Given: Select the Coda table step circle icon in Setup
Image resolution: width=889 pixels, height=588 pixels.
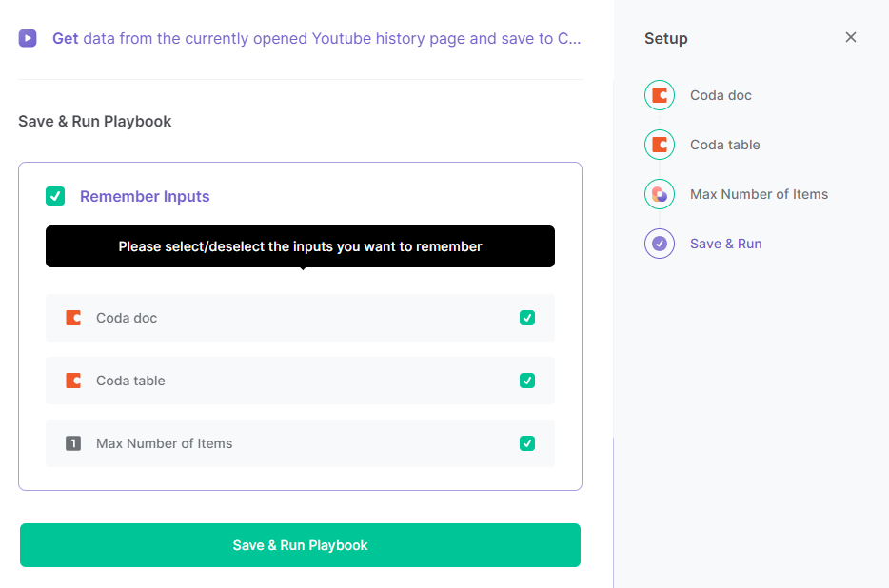Looking at the screenshot, I should pyautogui.click(x=660, y=145).
